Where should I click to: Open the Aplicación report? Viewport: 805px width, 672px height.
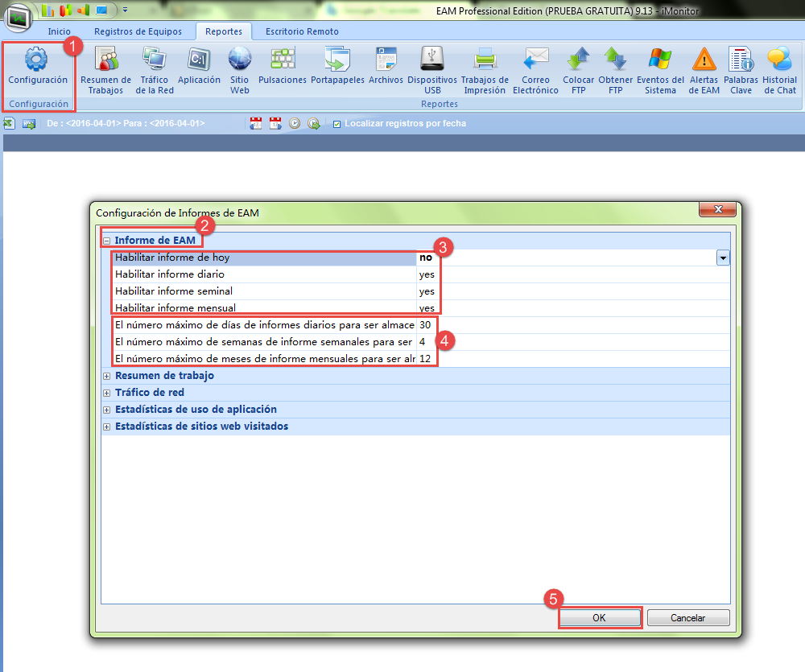[x=199, y=66]
